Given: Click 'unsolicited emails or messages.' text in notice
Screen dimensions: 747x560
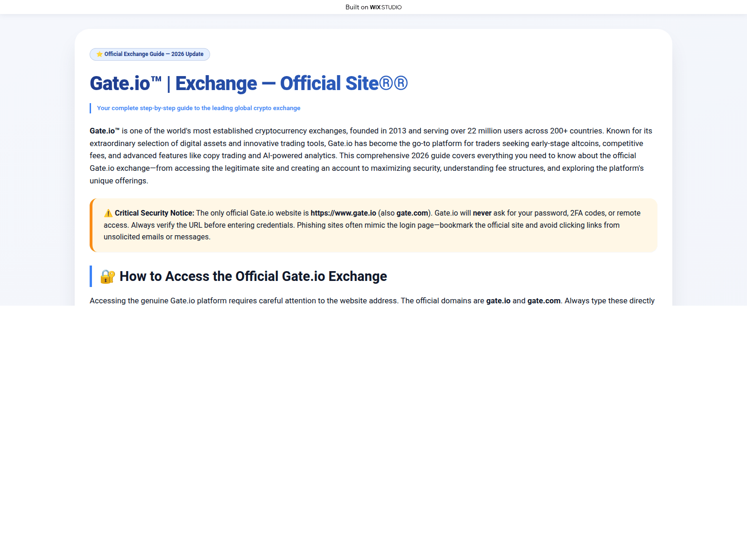Looking at the screenshot, I should (157, 237).
